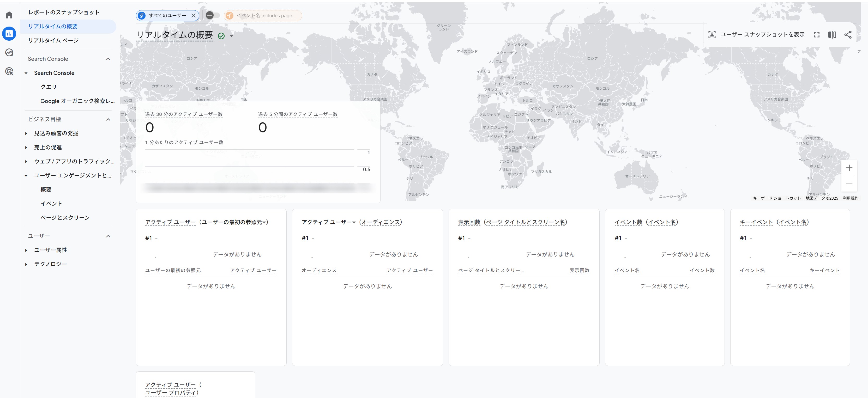Viewport: 868px width, 398px height.
Task: Toggle fullscreen view icon
Action: tap(816, 35)
